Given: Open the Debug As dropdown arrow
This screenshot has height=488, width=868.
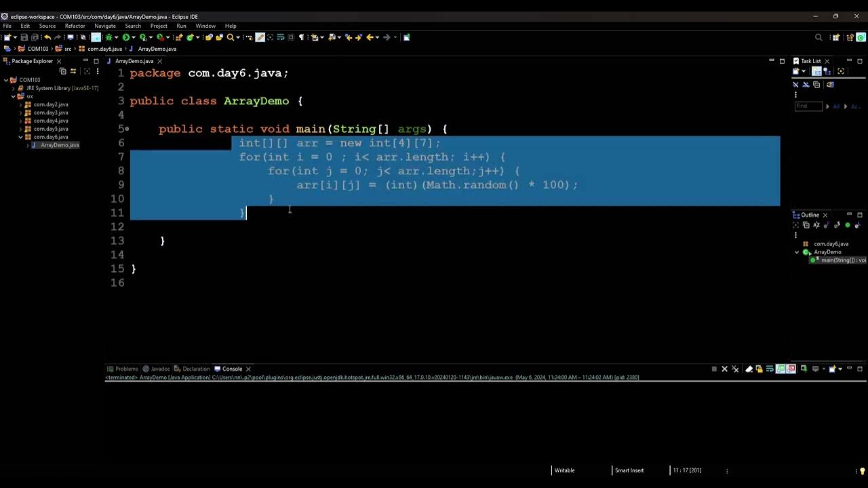Looking at the screenshot, I should point(116,37).
